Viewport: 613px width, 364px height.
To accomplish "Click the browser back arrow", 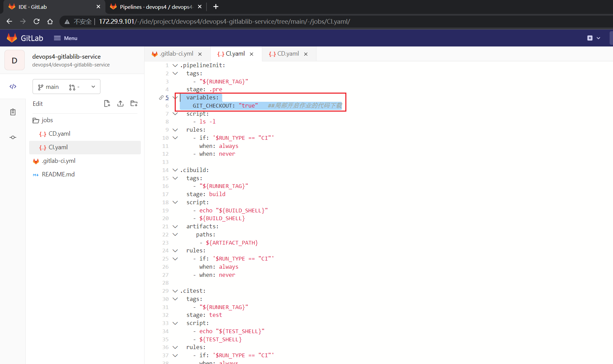I will 9,21.
